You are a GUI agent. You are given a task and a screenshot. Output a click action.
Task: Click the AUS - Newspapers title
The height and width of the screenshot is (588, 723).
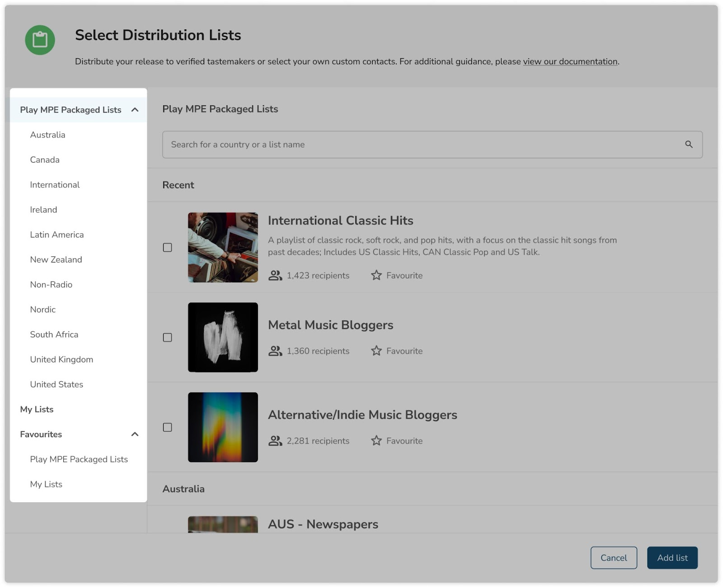(x=323, y=524)
